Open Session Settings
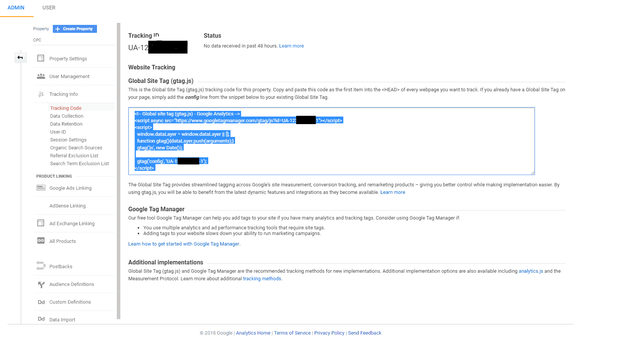 (68, 140)
